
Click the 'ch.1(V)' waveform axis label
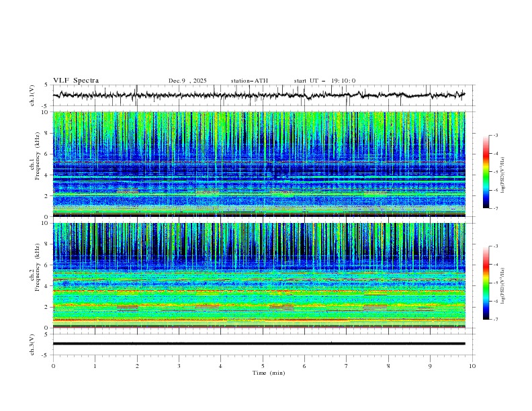pos(32,95)
